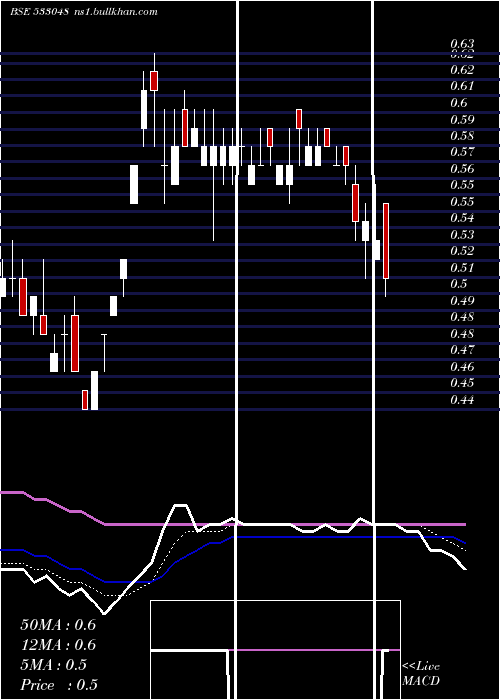Select the 0.45 price axis label

[462, 383]
